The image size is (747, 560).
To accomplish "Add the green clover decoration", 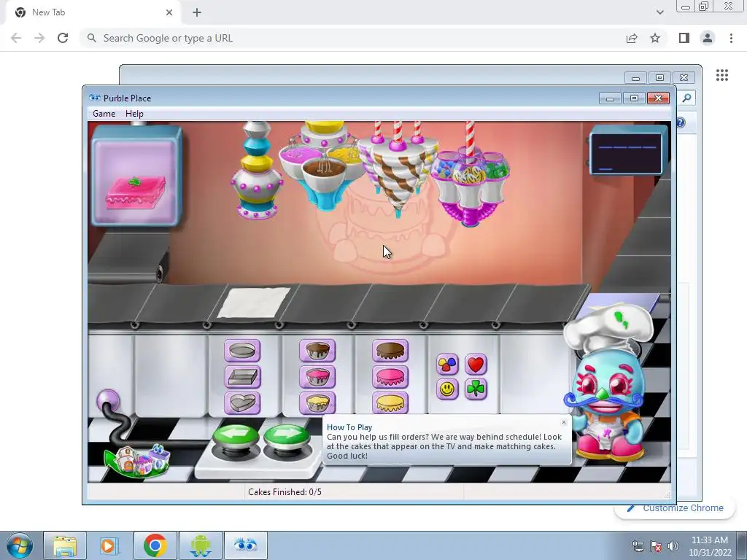I will pyautogui.click(x=476, y=389).
